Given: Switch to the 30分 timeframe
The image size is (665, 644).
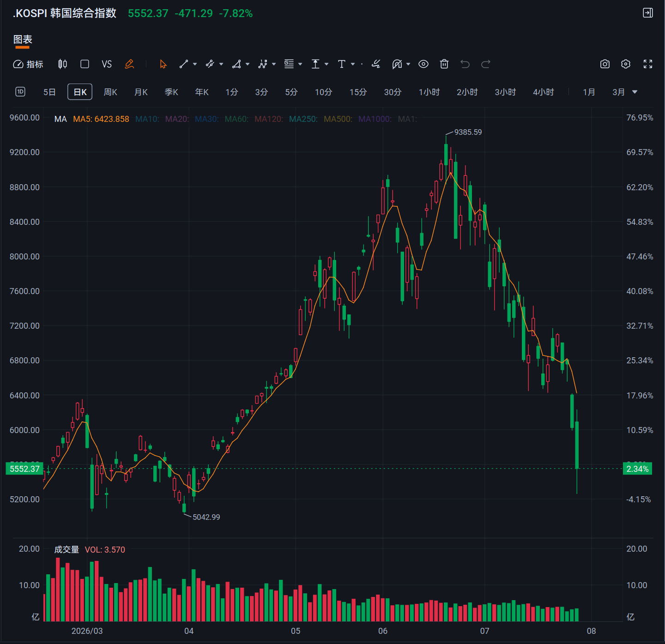Looking at the screenshot, I should [x=393, y=92].
